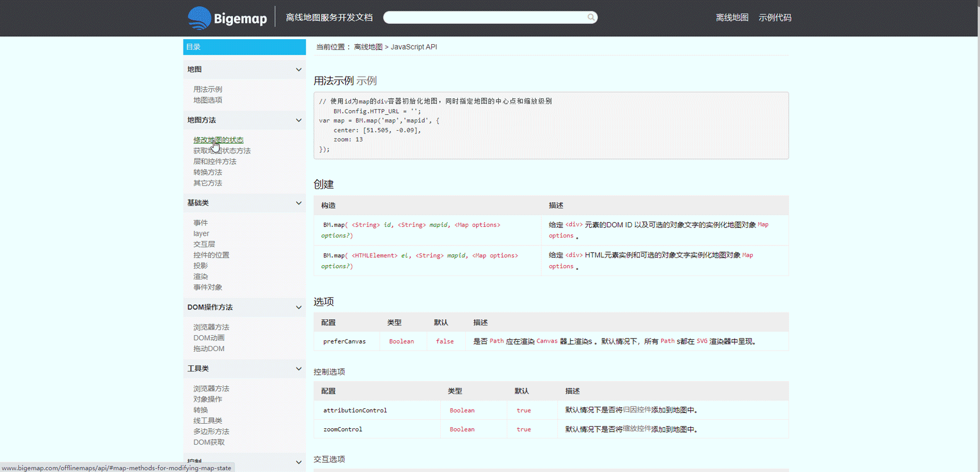Go to 事件 under 基础类

(201, 223)
